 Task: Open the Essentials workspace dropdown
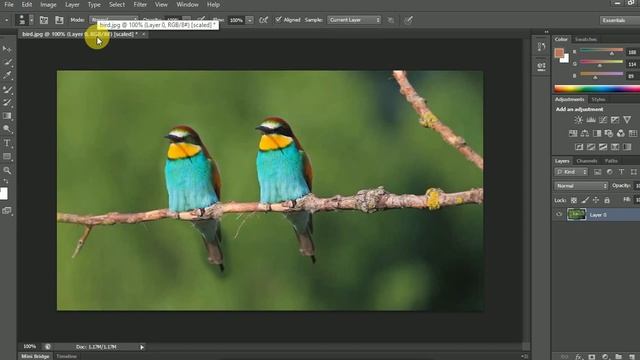[619, 20]
